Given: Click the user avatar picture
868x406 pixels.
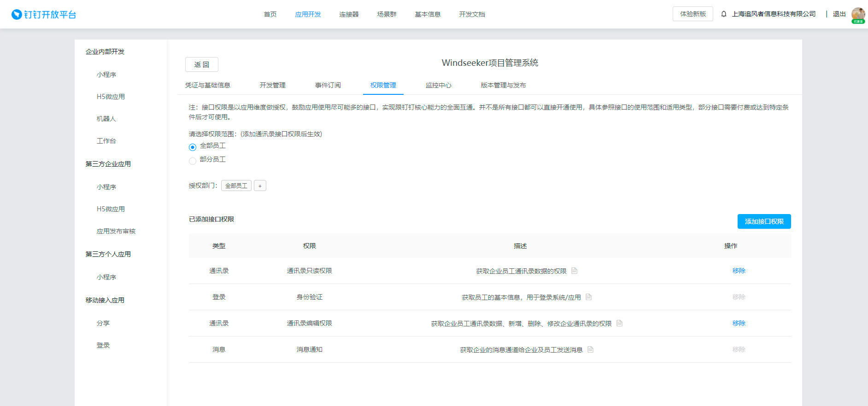Looking at the screenshot, I should tap(858, 14).
